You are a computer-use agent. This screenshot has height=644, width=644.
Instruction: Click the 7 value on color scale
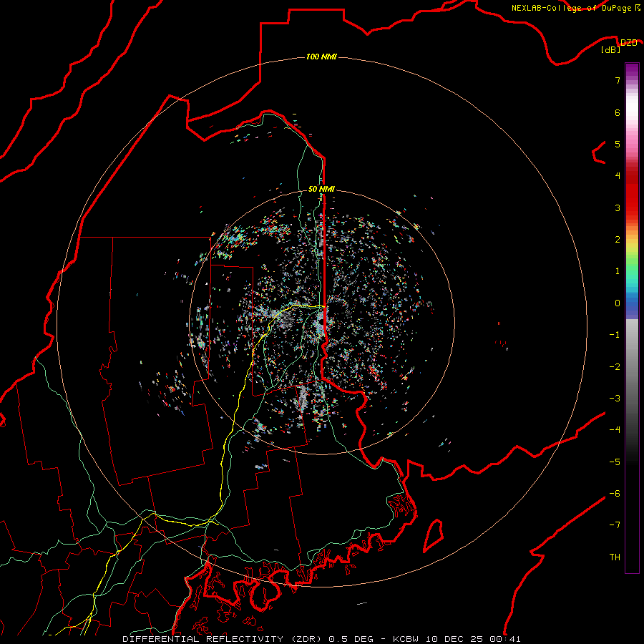pos(618,80)
